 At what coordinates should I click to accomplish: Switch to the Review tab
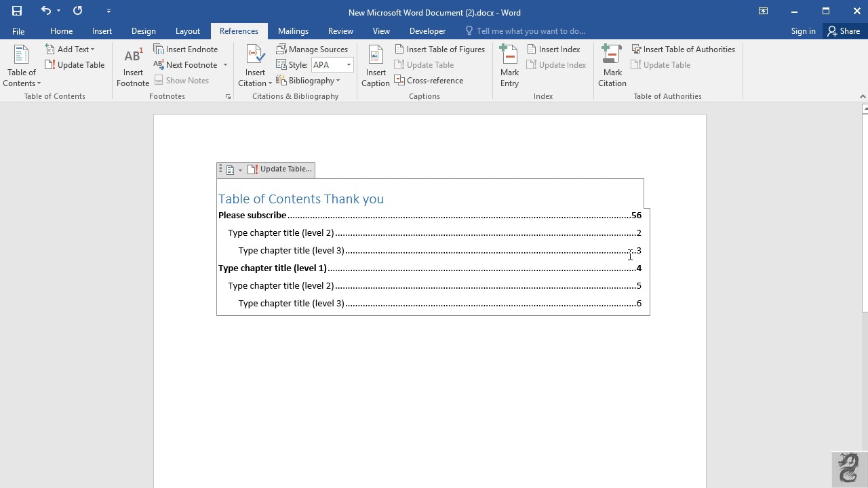click(x=340, y=31)
